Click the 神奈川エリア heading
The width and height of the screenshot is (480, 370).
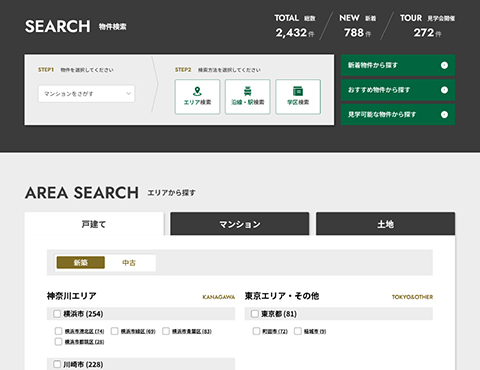coord(72,296)
